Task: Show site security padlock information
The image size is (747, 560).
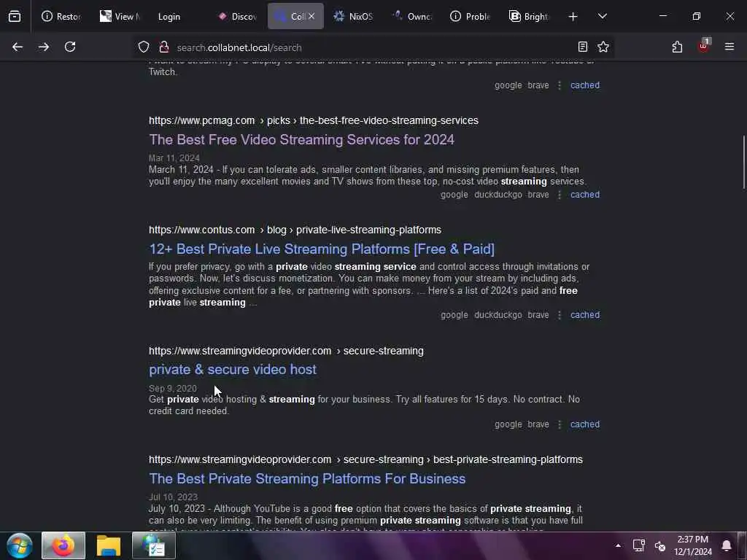Action: [x=164, y=47]
